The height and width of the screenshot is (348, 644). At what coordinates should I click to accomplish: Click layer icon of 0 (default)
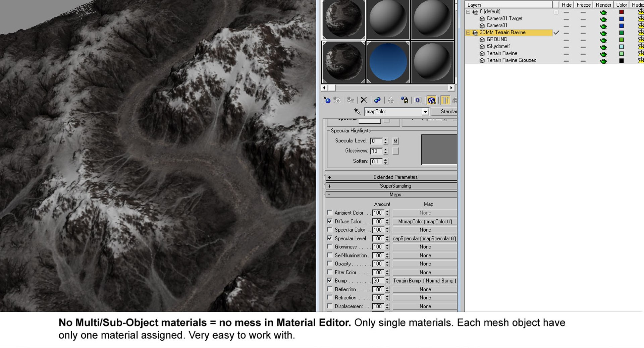click(475, 12)
